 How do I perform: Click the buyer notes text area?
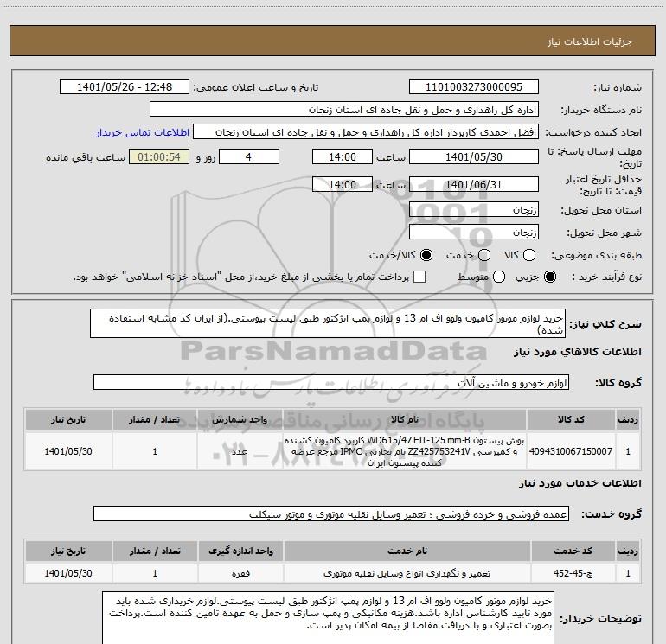point(328,618)
